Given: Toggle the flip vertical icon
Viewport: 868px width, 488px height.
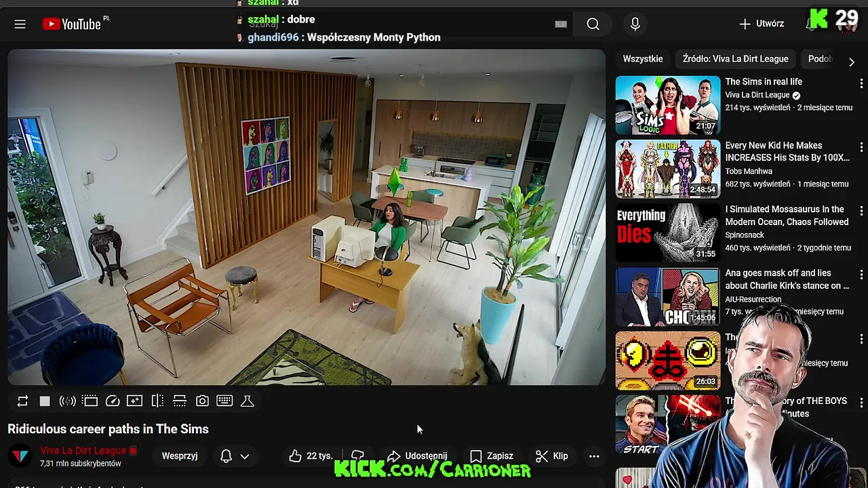Looking at the screenshot, I should click(x=180, y=401).
